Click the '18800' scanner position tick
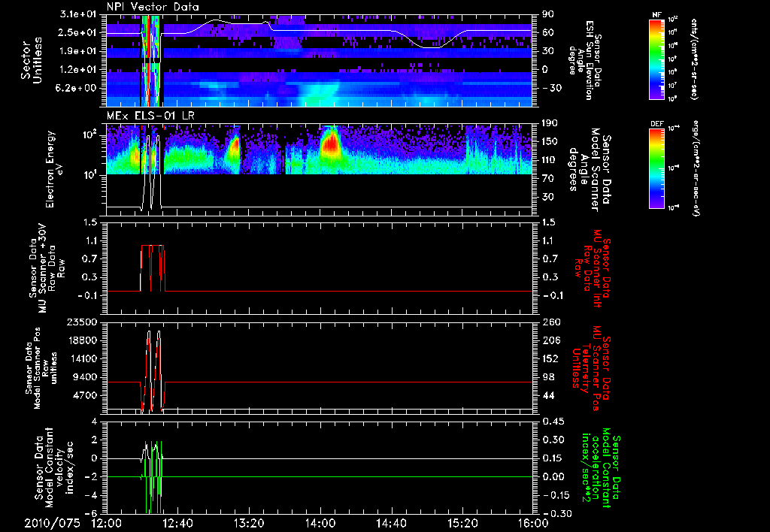The width and height of the screenshot is (770, 532). 84,340
